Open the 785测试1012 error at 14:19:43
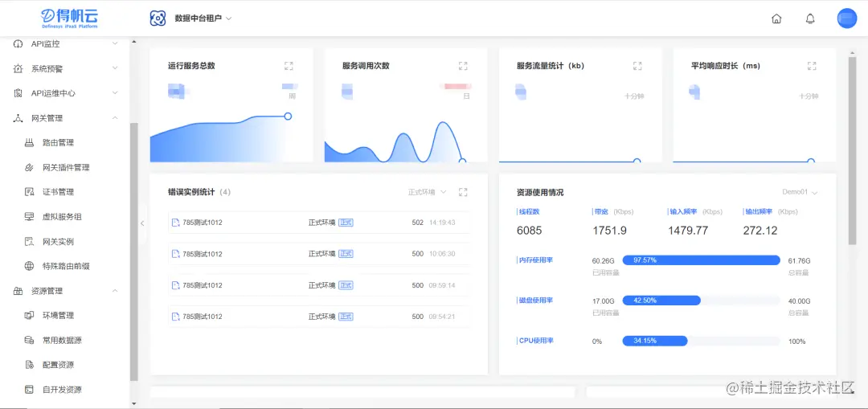This screenshot has height=409, width=868. (319, 223)
